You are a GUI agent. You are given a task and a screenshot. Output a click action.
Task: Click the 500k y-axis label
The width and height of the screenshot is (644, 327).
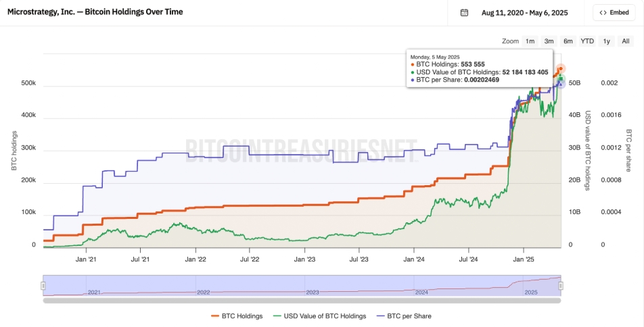coord(28,83)
